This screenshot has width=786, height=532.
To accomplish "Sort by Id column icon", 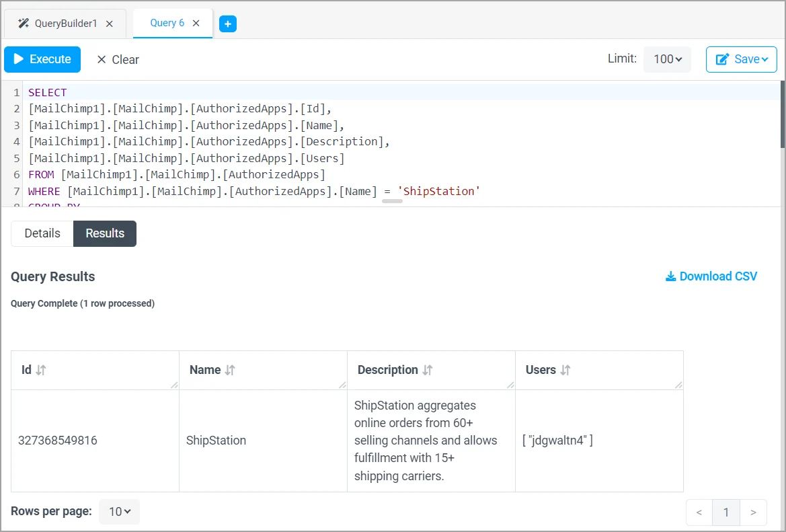I will coord(40,370).
